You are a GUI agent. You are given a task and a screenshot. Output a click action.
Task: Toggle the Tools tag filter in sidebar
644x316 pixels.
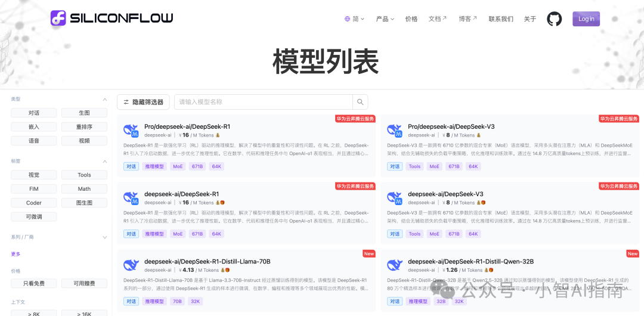84,175
